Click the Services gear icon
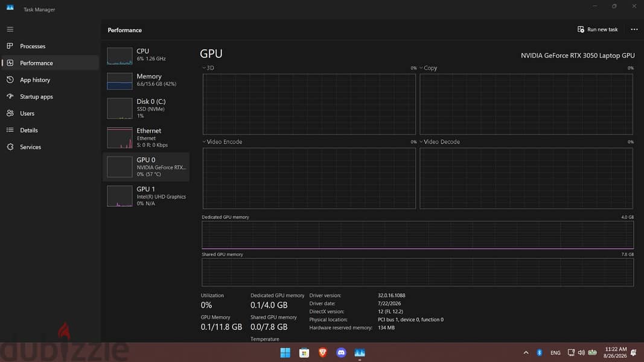 (10, 147)
